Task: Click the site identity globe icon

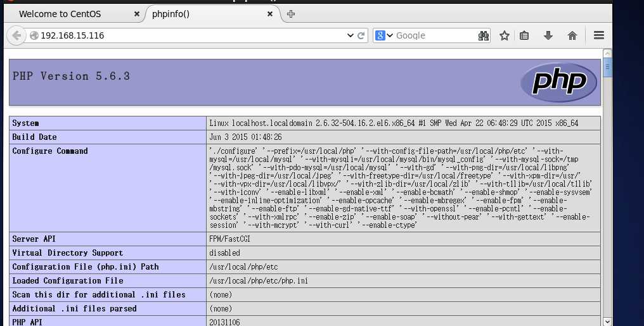Action: click(x=34, y=35)
